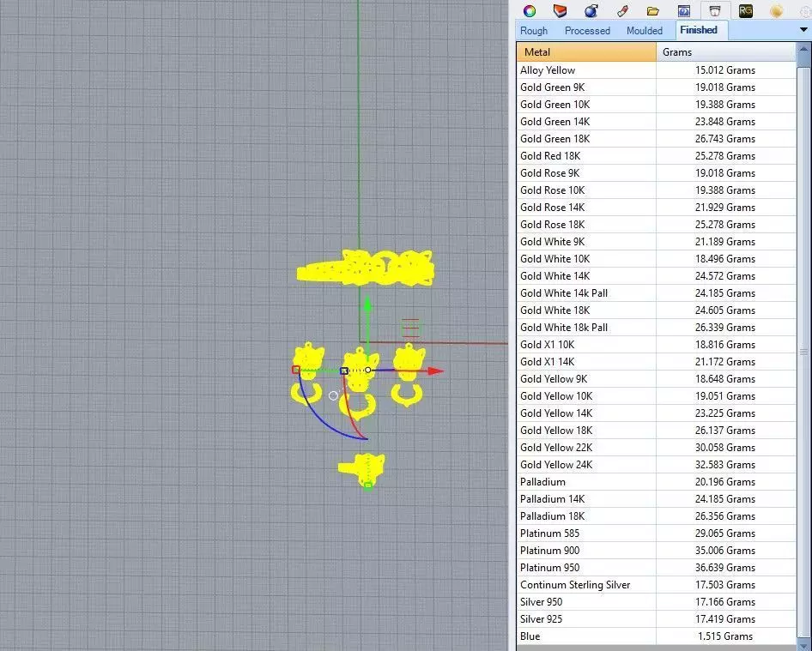Select the Gold White 14k Pall row
Viewport: 812px width, 651px height.
pyautogui.click(x=656, y=292)
